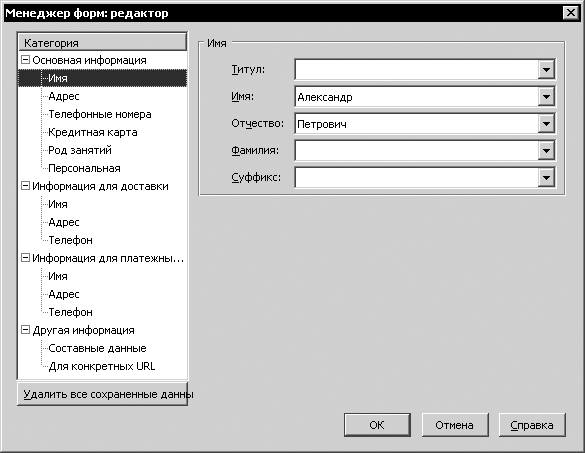Open the Суффикс dropdown arrow
The image size is (585, 453).
tap(546, 178)
